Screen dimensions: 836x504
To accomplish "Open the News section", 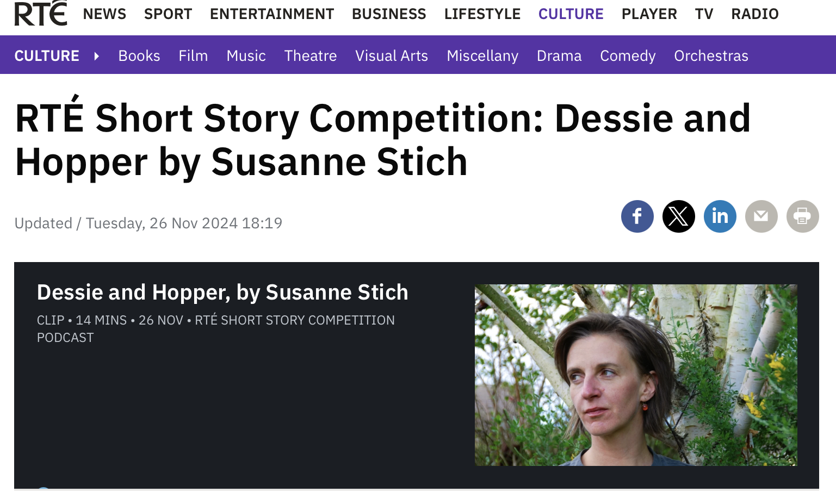I will tap(104, 14).
